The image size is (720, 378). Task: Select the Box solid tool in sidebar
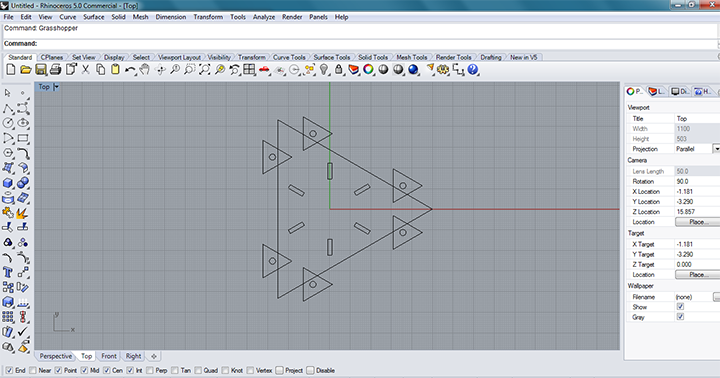click(8, 183)
